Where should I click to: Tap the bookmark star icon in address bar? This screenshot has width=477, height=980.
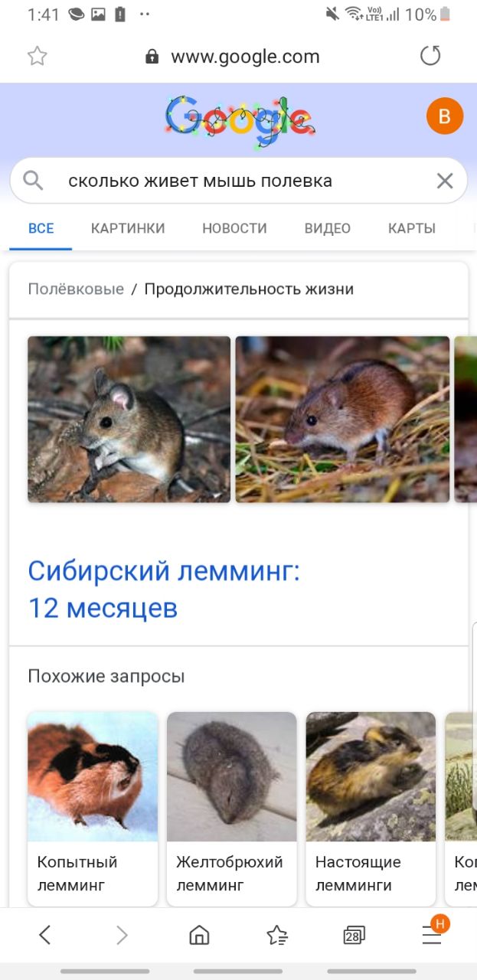[37, 56]
